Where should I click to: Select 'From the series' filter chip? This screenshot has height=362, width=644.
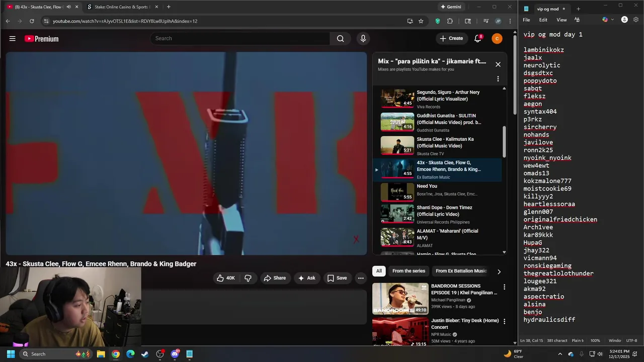409,271
